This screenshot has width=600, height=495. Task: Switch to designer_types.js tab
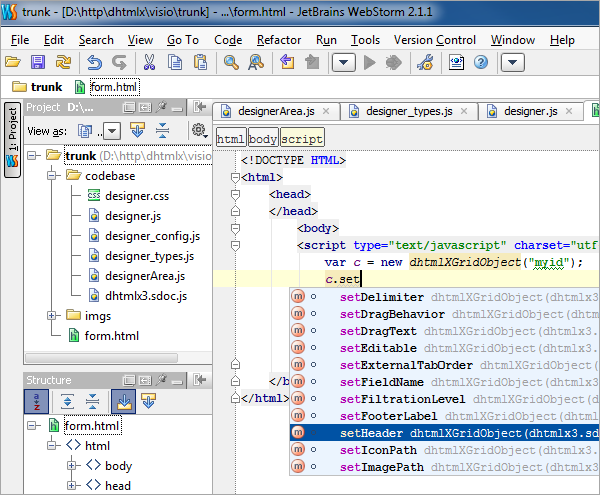pyautogui.click(x=409, y=111)
